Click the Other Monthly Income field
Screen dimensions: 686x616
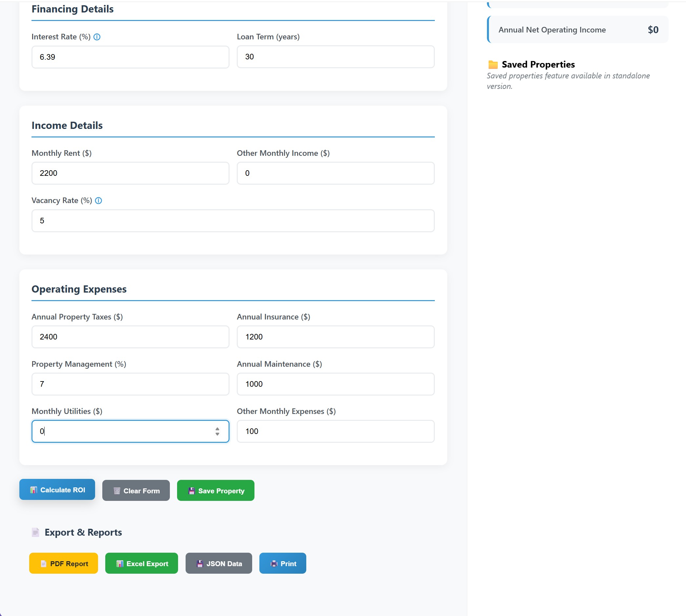[x=335, y=173]
